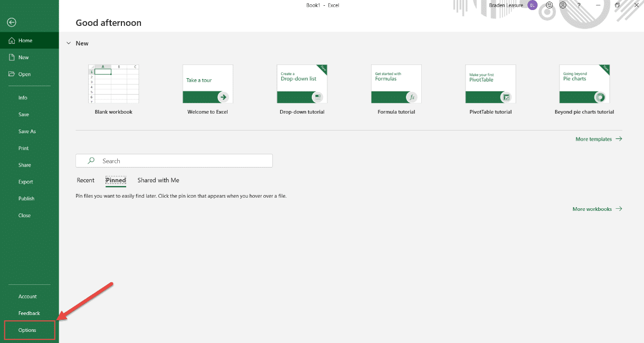Follow the More workbooks link

pos(597,209)
